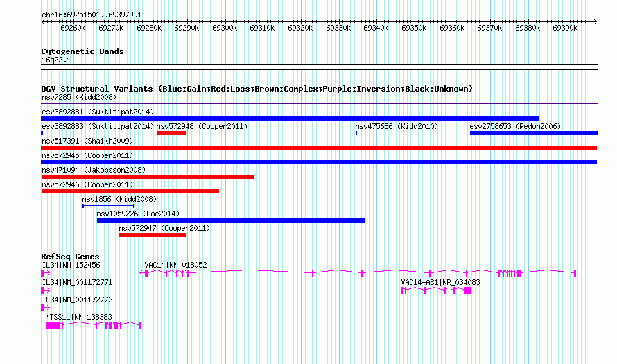
Task: Click the 69350k ruler tick label
Action: coord(414,28)
